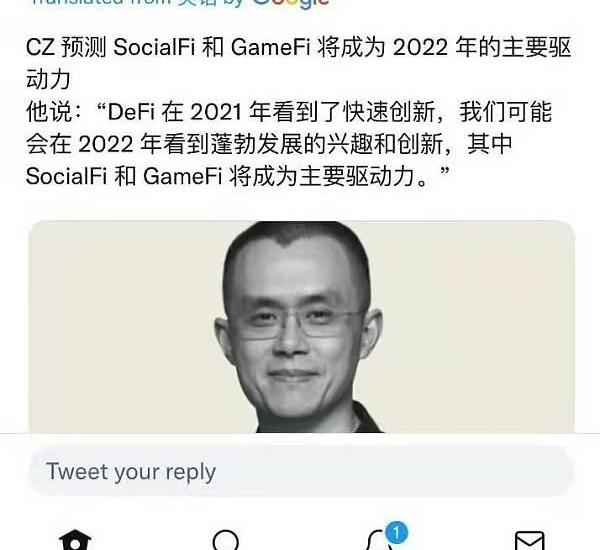Open the attached black-and-white portrait photo
The height and width of the screenshot is (550, 600).
302,327
